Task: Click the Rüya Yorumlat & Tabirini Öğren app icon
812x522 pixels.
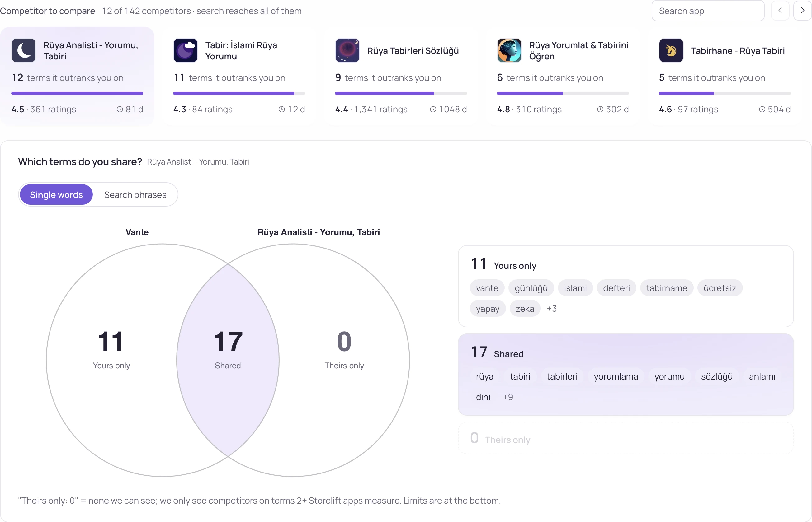Action: 509,50
